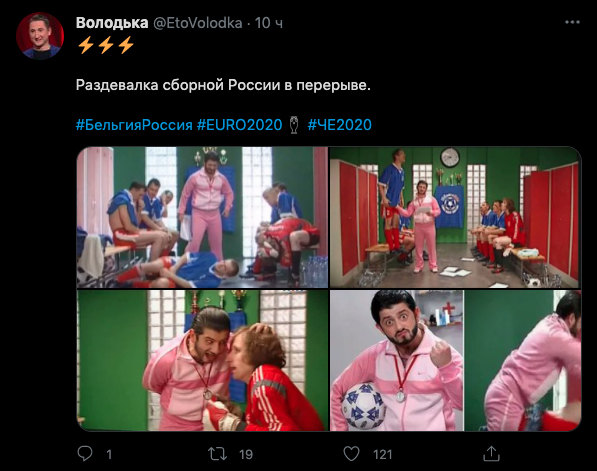
Task: Click the share upload icon
Action: 491,453
